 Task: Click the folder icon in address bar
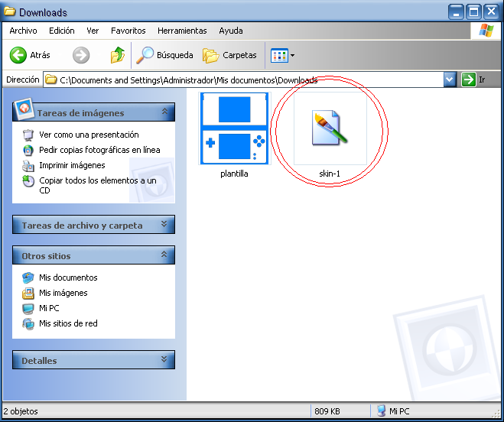(50, 80)
